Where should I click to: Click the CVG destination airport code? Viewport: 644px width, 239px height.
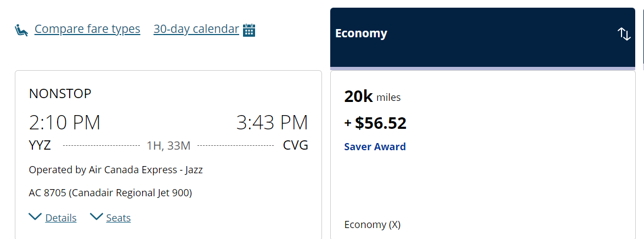pyautogui.click(x=295, y=145)
